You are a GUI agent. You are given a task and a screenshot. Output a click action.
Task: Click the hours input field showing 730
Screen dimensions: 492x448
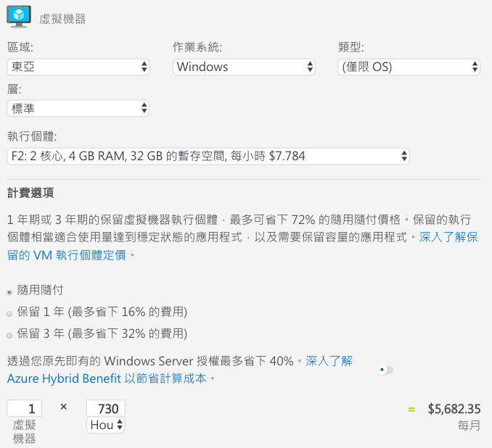pyautogui.click(x=106, y=408)
